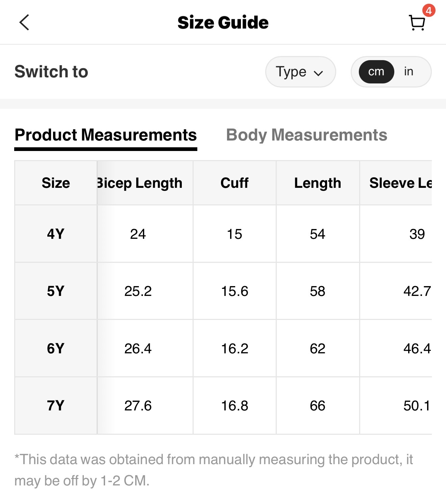Viewport: 446px width, 504px height.
Task: Tap the cart badge showing 4
Action: point(428,10)
